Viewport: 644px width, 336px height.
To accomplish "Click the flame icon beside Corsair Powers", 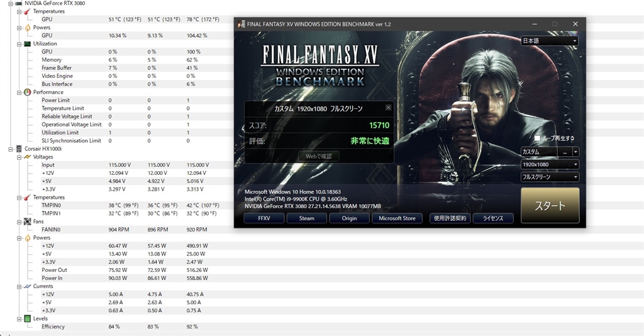I will click(x=28, y=238).
